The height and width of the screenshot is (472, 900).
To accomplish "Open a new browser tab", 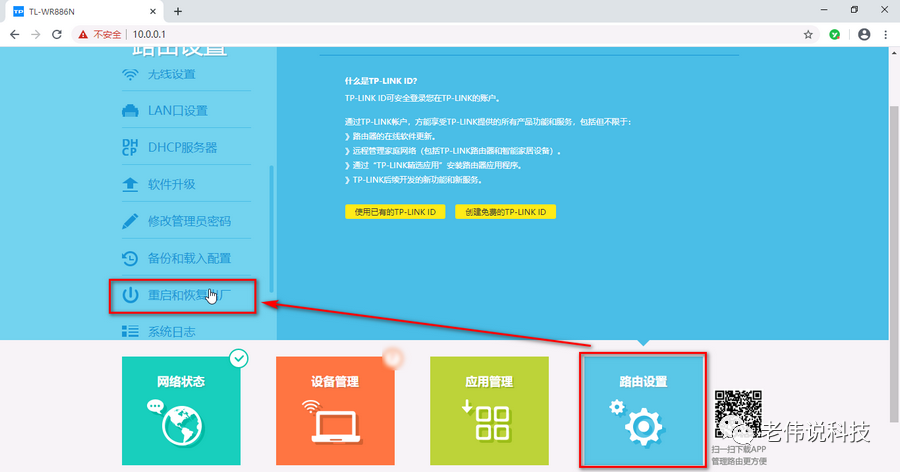I will coord(178,11).
